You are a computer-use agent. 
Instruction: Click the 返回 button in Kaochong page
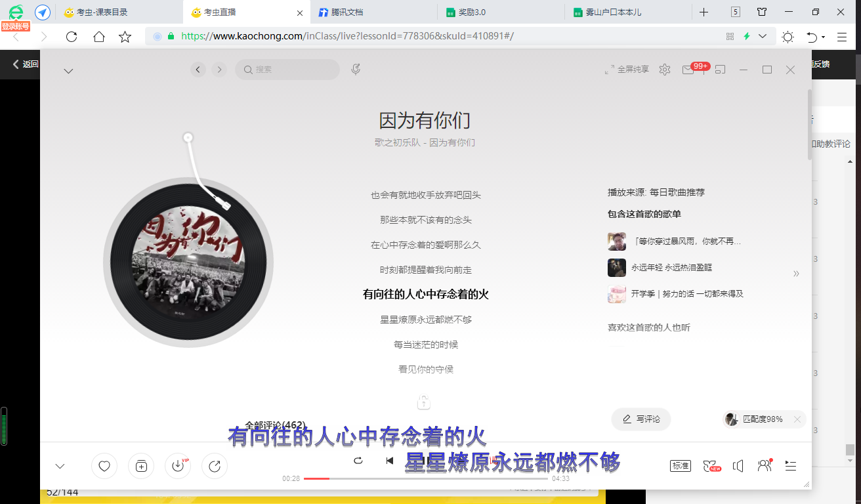coord(26,64)
